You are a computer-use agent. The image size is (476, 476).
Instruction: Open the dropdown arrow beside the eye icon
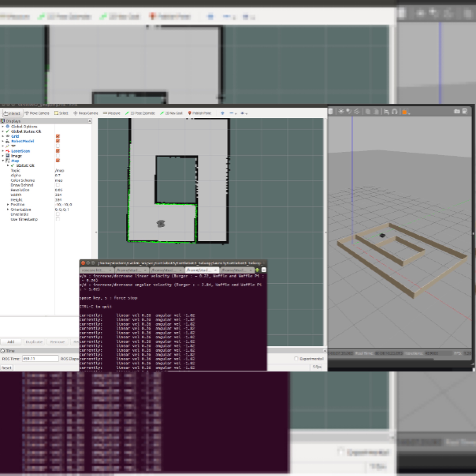click(246, 114)
